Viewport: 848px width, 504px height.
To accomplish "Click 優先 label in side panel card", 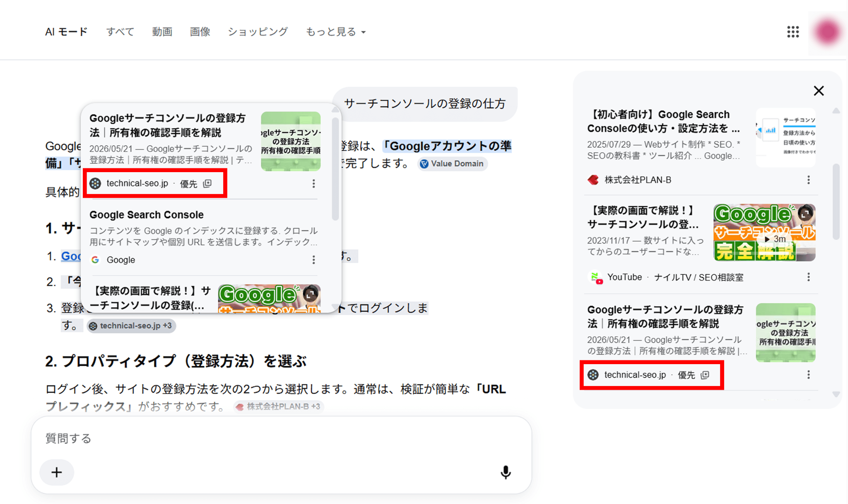I will click(x=686, y=375).
